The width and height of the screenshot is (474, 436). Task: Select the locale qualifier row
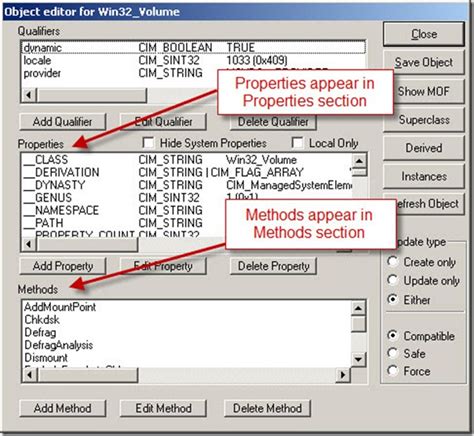tap(193, 60)
